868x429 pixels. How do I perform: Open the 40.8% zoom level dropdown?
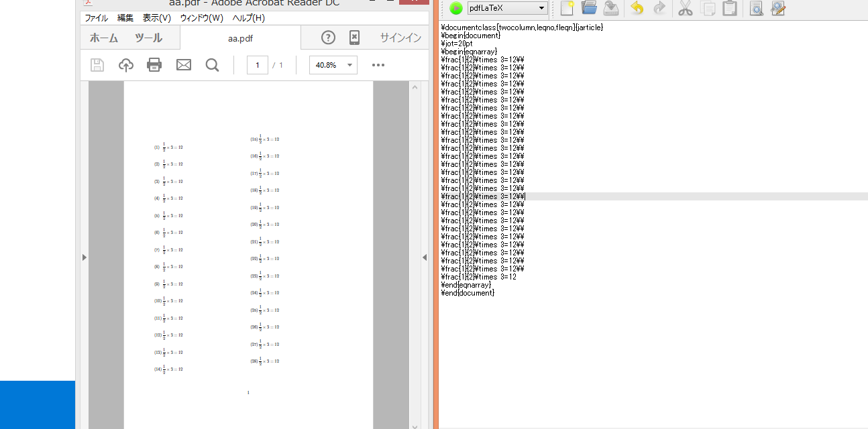tap(333, 64)
